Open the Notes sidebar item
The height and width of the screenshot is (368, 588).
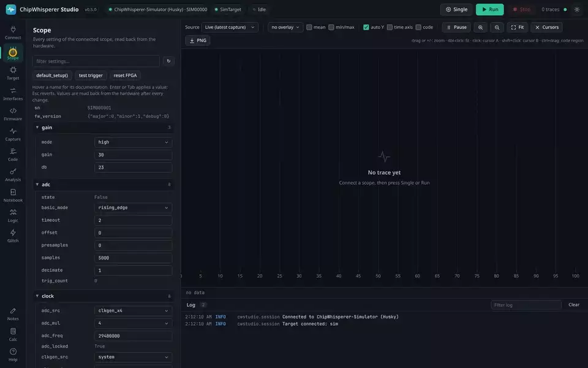coord(13,314)
